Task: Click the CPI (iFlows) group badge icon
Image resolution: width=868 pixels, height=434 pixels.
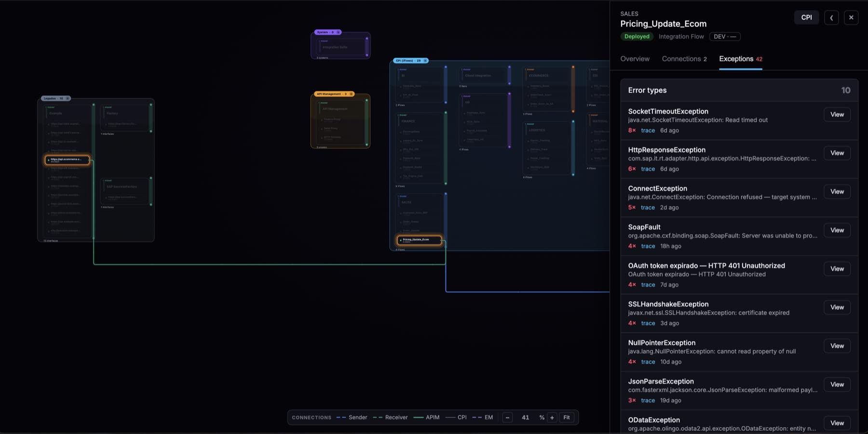Action: click(425, 61)
